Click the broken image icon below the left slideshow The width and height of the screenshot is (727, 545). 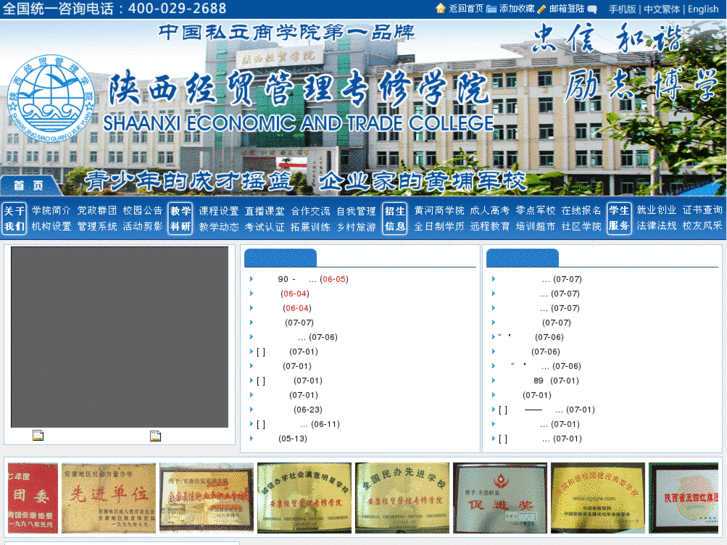38,435
